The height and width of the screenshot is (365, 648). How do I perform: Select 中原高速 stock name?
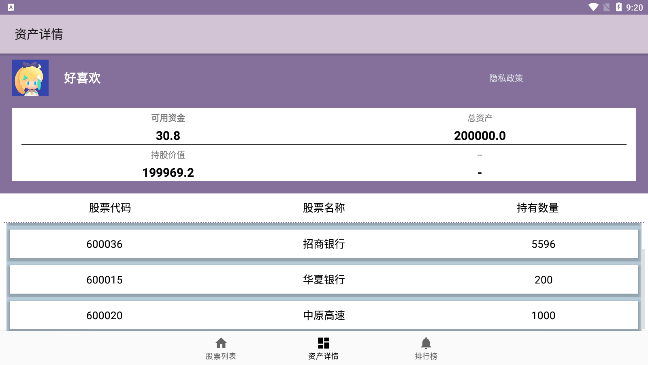pyautogui.click(x=324, y=315)
